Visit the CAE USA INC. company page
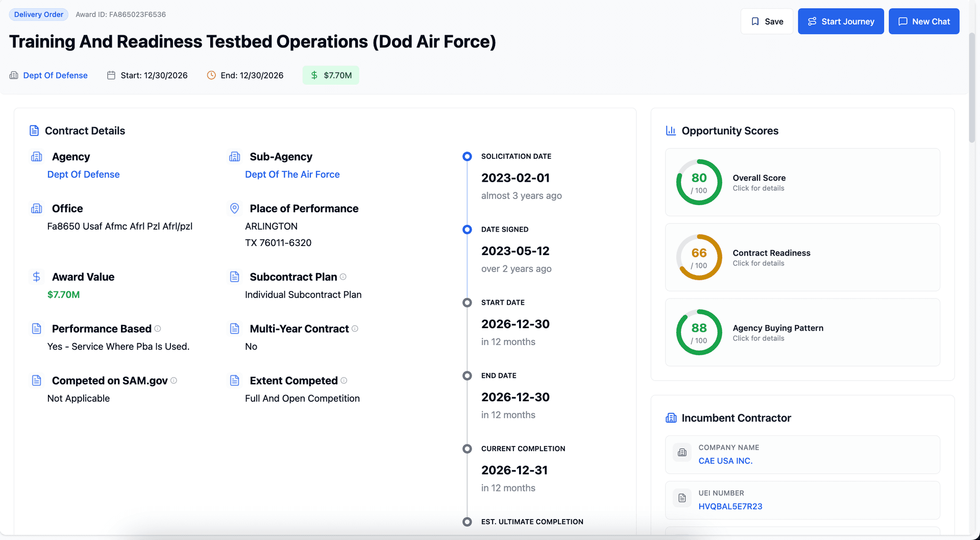Screen dimensions: 980x540 pyautogui.click(x=725, y=460)
